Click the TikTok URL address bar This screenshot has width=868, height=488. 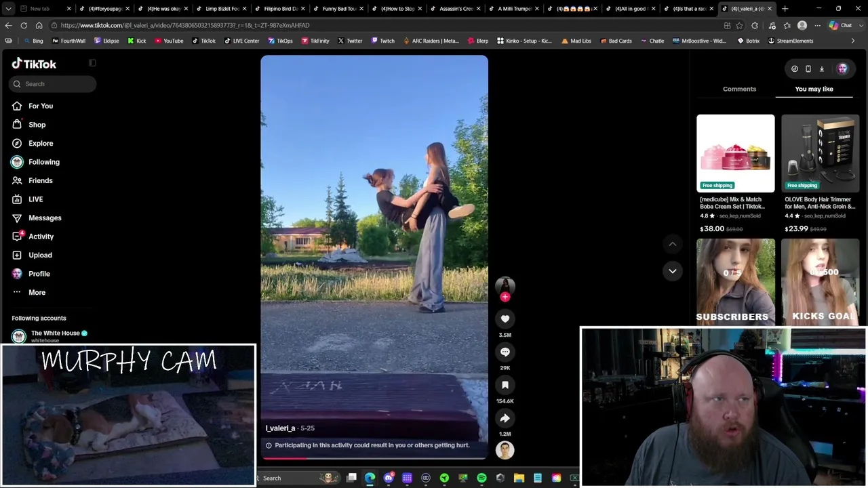[387, 26]
